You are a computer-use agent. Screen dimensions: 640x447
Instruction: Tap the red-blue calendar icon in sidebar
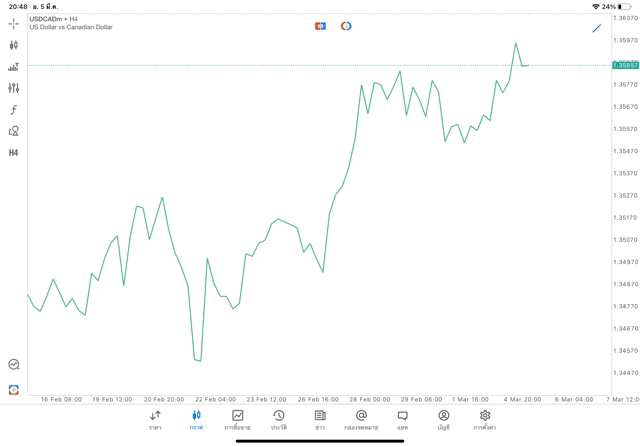13,389
